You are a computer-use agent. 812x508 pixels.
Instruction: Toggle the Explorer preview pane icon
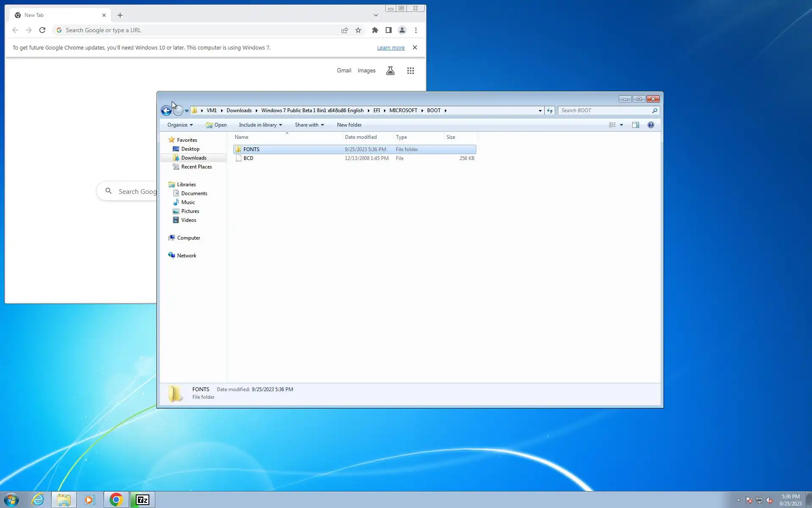point(635,125)
